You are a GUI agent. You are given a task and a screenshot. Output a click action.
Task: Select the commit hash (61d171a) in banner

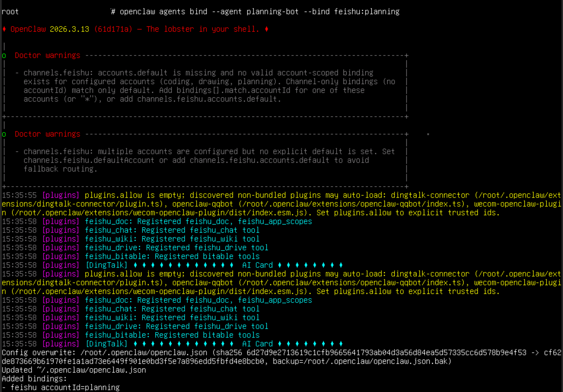pos(113,29)
